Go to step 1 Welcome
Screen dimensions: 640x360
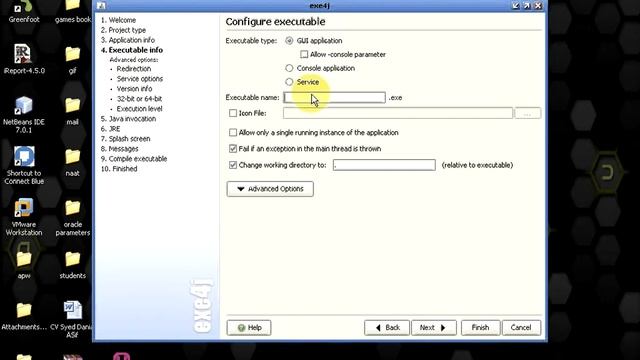[118, 20]
